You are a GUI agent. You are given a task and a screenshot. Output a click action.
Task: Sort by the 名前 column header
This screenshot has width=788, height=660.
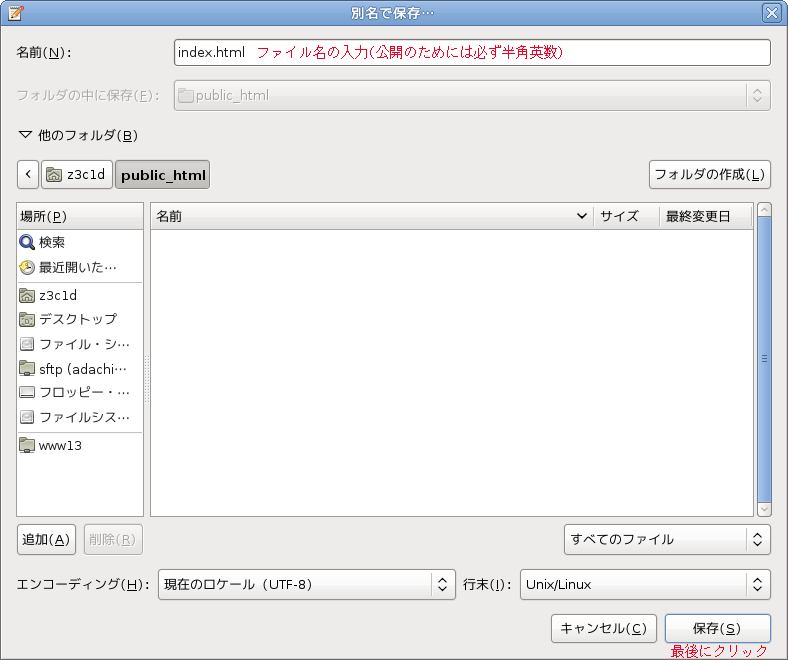click(371, 216)
